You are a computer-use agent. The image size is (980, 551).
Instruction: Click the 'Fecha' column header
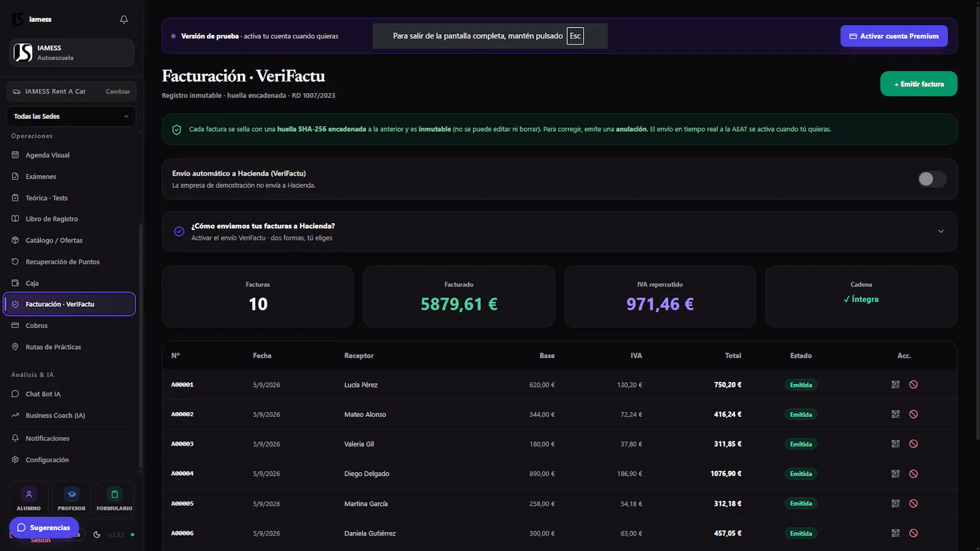coord(262,356)
